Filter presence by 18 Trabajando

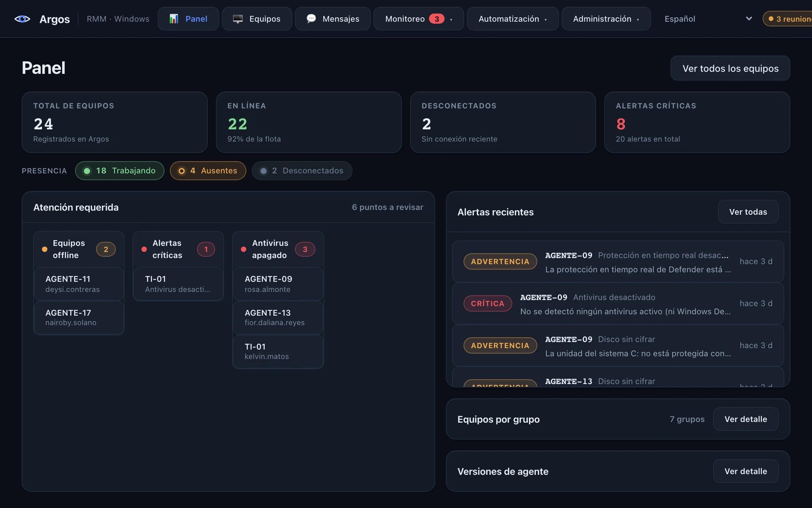click(x=120, y=171)
